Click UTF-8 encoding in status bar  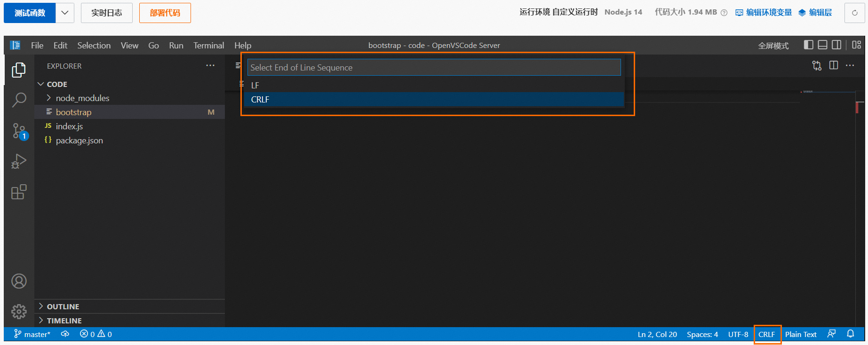click(x=738, y=334)
